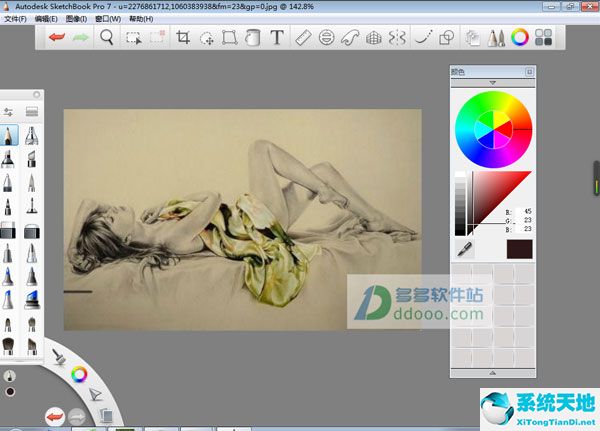Open the 文件(F) menu
Screen dimensions: 600x431
15,19
